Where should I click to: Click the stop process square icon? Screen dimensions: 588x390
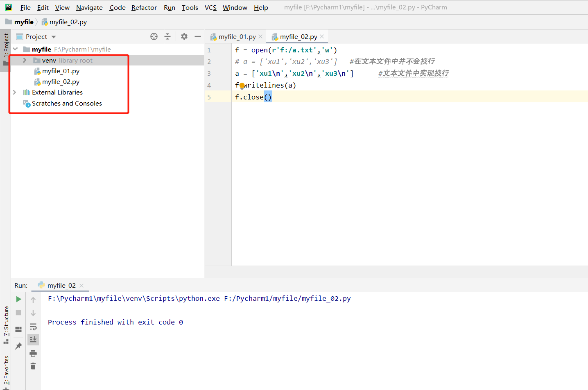(x=18, y=313)
